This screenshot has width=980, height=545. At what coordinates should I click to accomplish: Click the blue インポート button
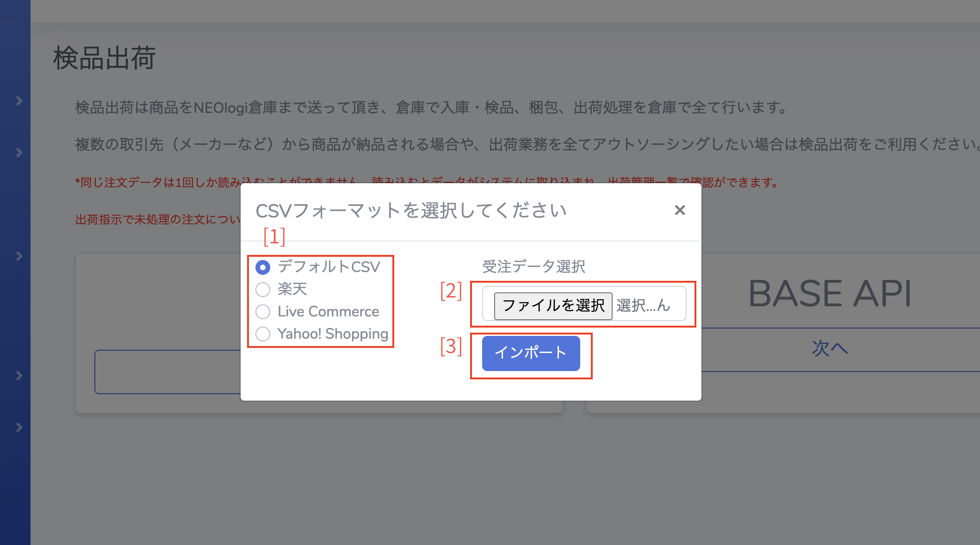(x=531, y=353)
